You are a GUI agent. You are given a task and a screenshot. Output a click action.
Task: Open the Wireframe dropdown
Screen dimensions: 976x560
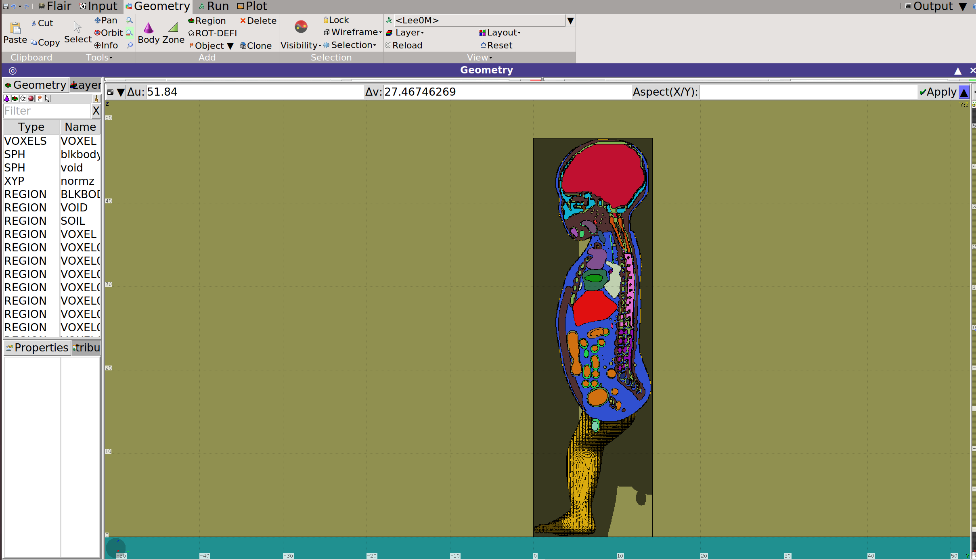click(353, 32)
